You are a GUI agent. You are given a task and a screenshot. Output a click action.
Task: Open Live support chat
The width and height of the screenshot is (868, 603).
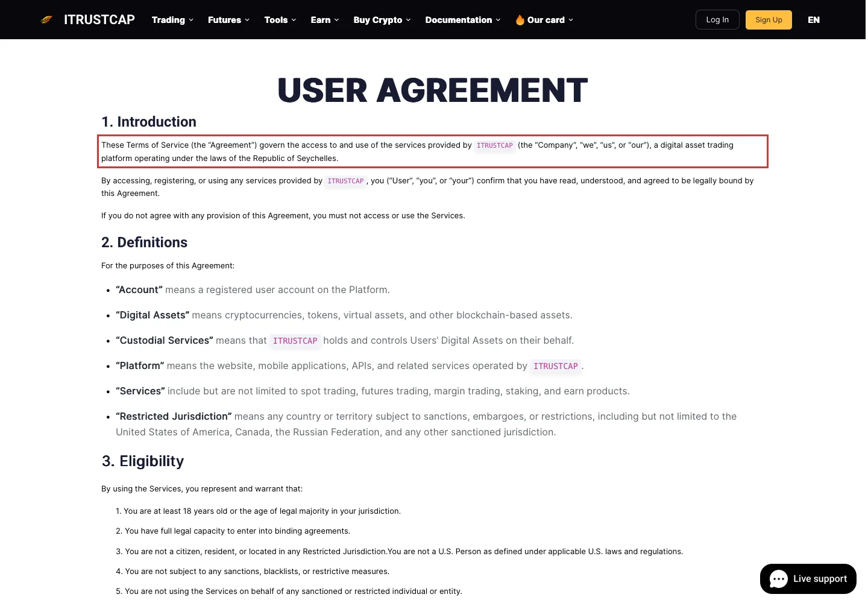[x=808, y=579]
